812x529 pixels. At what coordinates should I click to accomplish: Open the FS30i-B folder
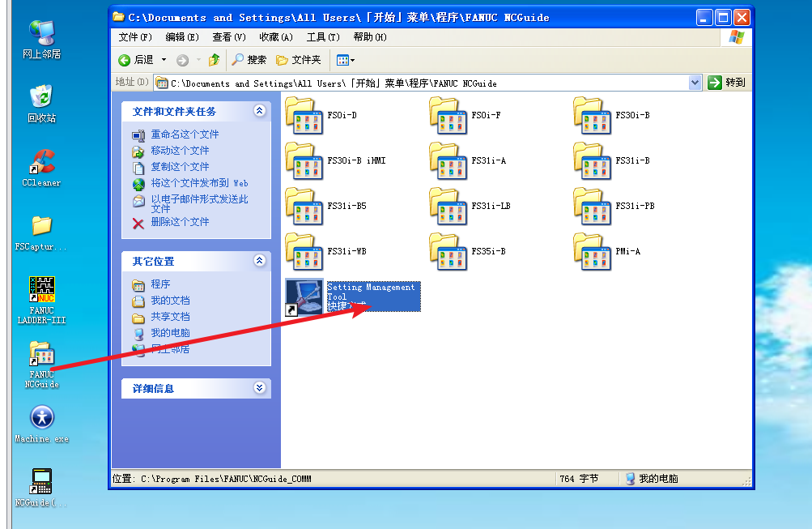[611, 116]
